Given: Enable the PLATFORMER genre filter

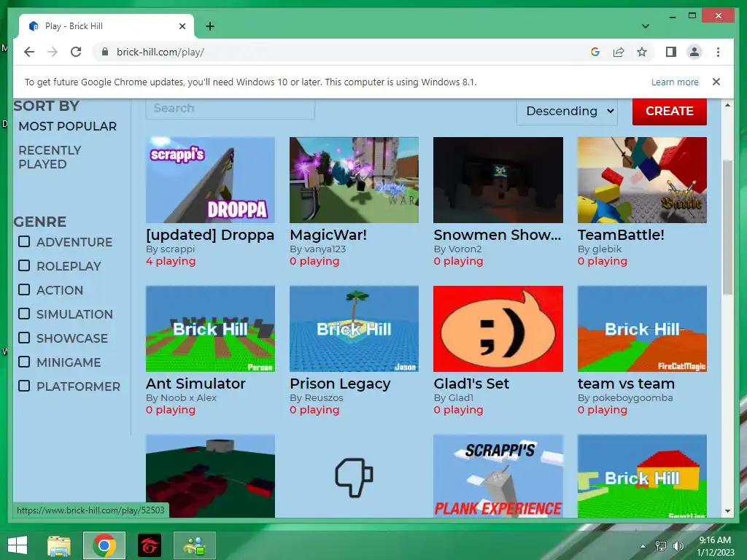Looking at the screenshot, I should [24, 386].
